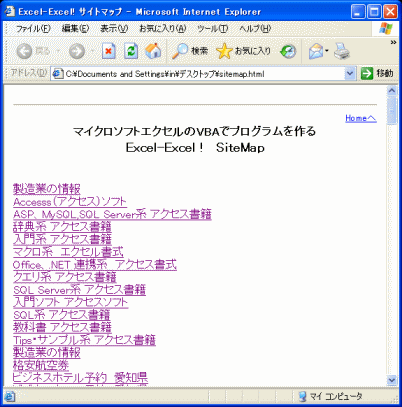The image size is (402, 407).
Task: Close the Internet Explorer window
Action: click(x=390, y=12)
